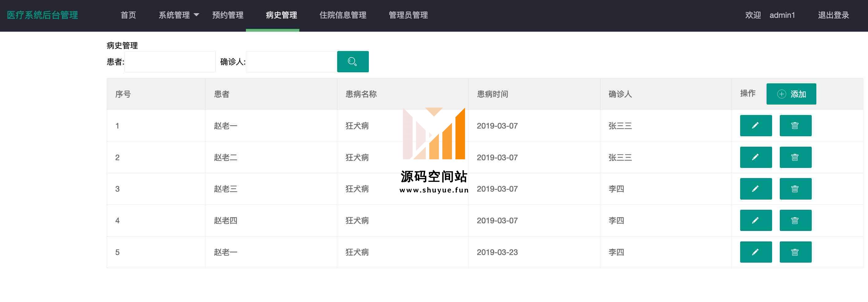The image size is (868, 302).
Task: Expand the 系统管理 dropdown menu
Action: (179, 15)
